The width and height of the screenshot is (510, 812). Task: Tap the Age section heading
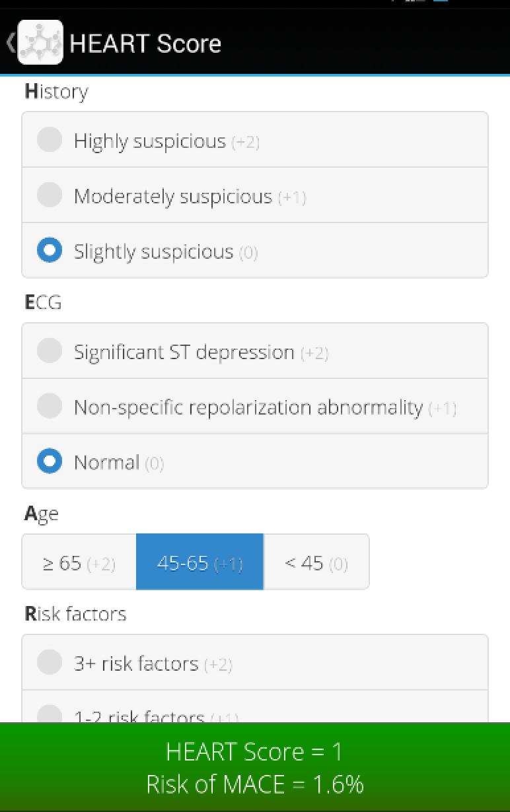pyautogui.click(x=42, y=514)
